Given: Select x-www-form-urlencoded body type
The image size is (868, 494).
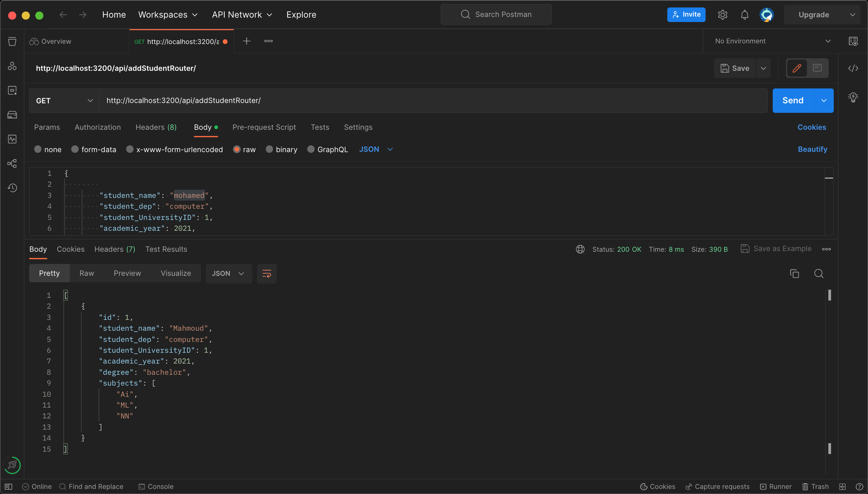Looking at the screenshot, I should tap(175, 149).
